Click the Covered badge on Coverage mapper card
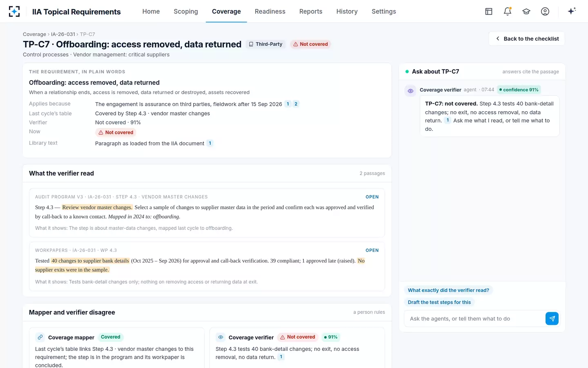This screenshot has height=368, width=588. coord(111,337)
